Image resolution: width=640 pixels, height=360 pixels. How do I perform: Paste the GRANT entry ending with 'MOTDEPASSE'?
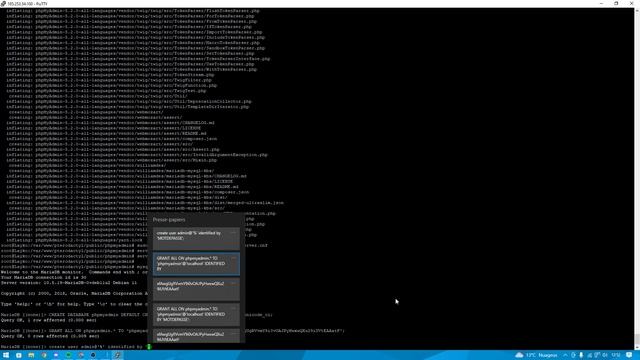pos(196,314)
